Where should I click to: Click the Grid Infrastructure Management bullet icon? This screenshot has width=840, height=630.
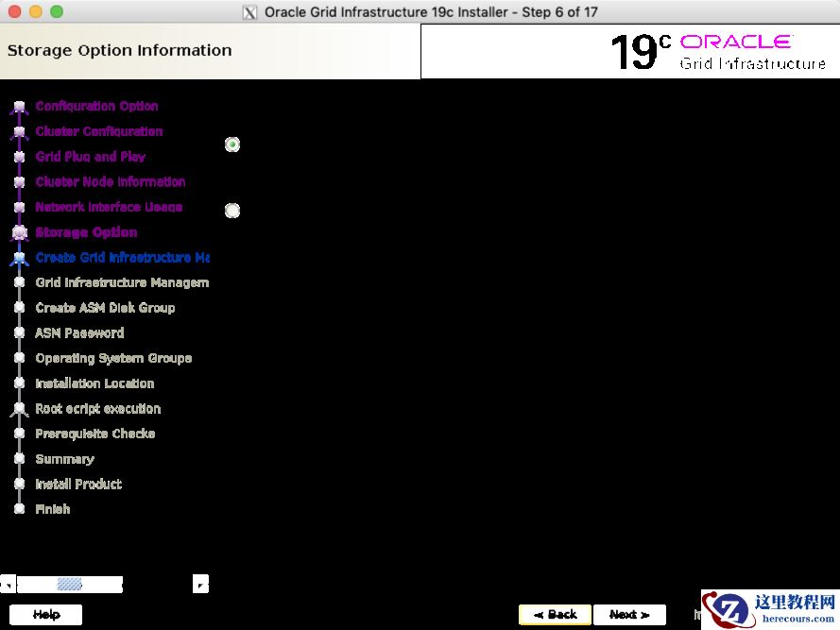click(x=19, y=282)
